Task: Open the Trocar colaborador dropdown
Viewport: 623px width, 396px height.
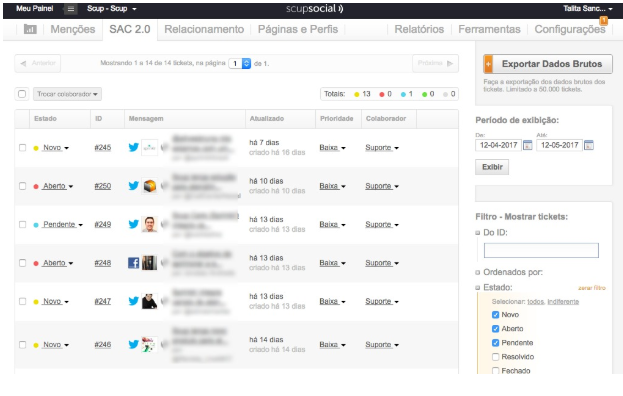Action: (67, 94)
